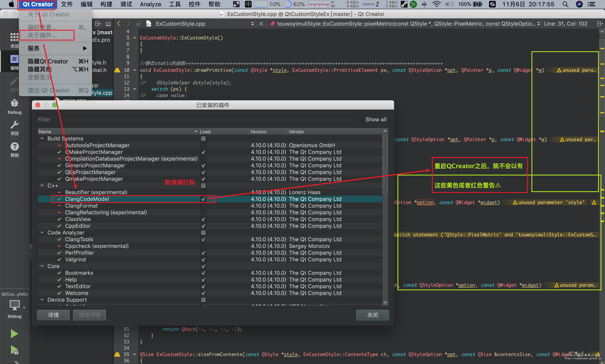
Task: Close ExCustomStyle.cpp document with X icon
Action: (x=261, y=24)
